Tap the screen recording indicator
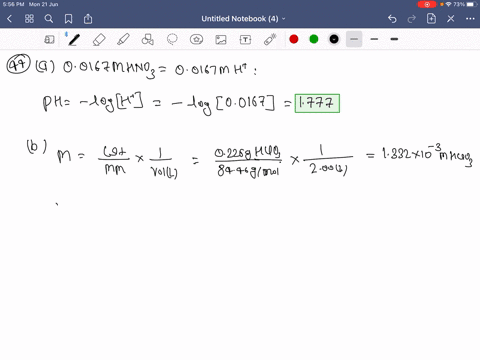 click(427, 5)
